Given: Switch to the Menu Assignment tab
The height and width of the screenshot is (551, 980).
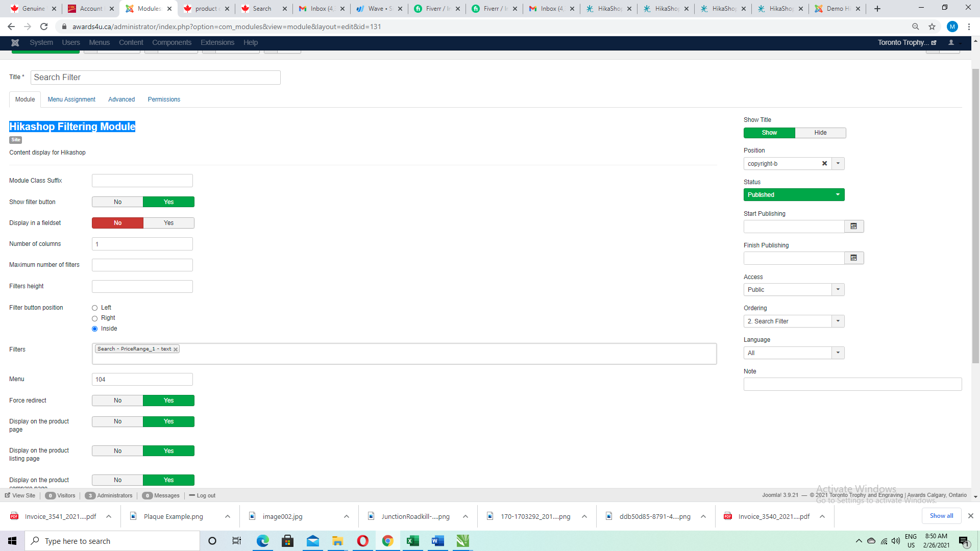Looking at the screenshot, I should pos(71,99).
